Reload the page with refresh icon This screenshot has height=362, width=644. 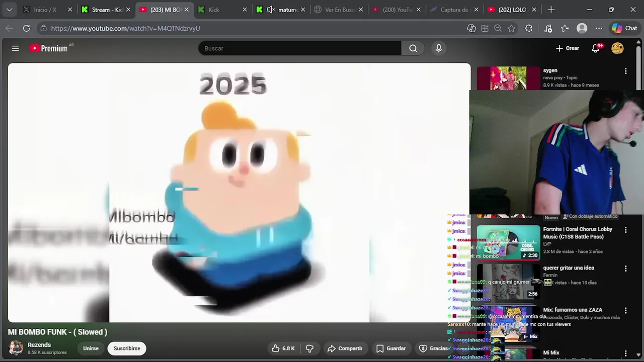click(x=26, y=28)
